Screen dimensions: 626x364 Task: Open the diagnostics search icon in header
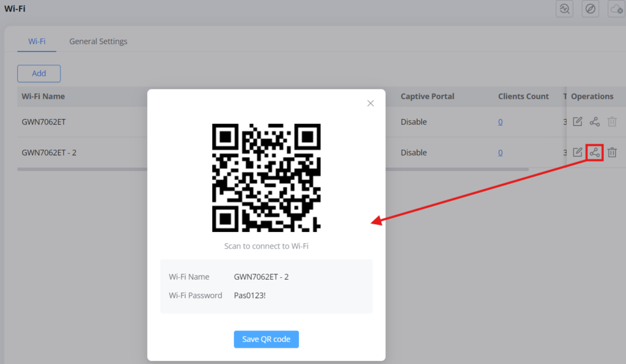(x=564, y=9)
